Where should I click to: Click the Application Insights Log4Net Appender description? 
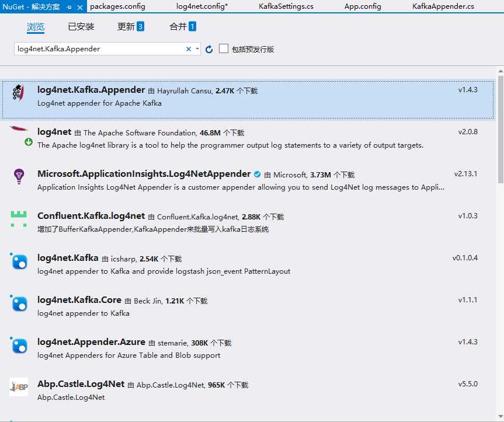coord(241,187)
